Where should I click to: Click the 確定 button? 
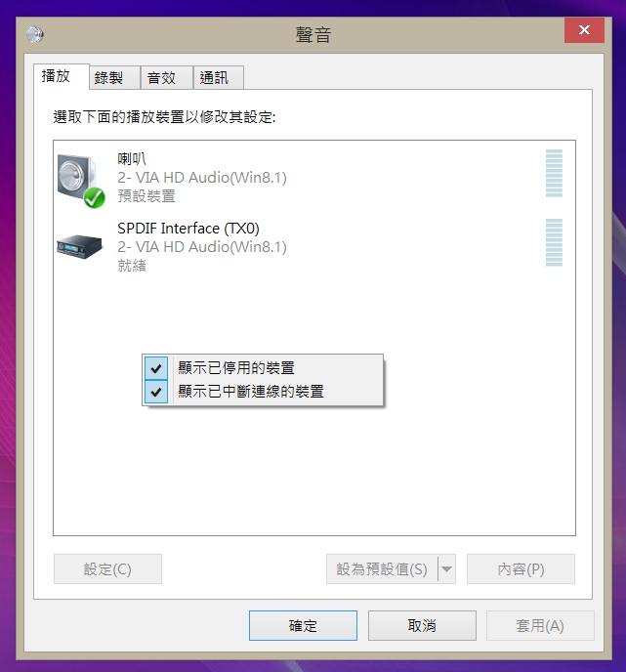(303, 626)
